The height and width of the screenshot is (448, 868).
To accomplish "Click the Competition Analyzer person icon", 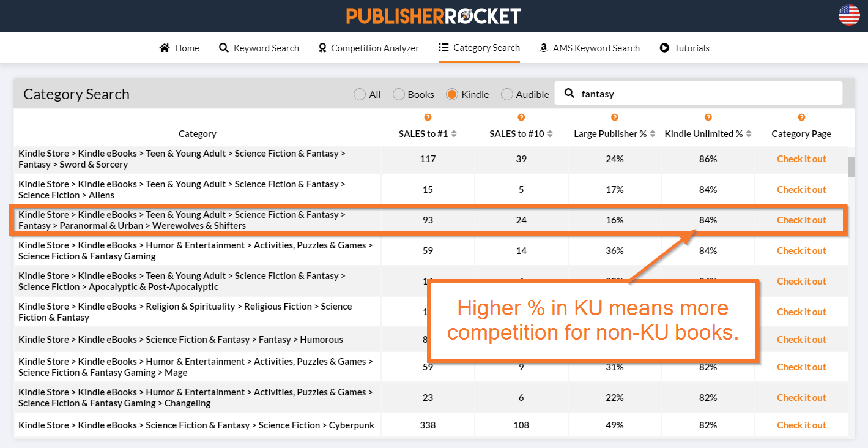I will click(x=322, y=47).
